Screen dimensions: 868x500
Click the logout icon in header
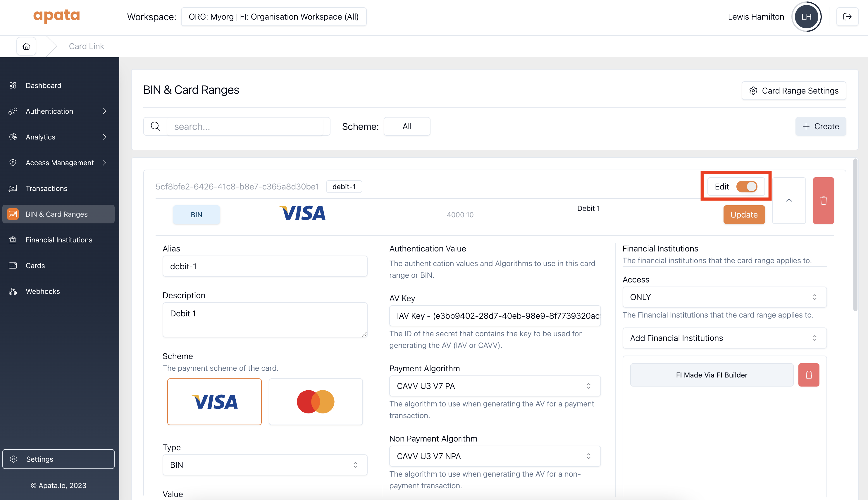coord(847,16)
